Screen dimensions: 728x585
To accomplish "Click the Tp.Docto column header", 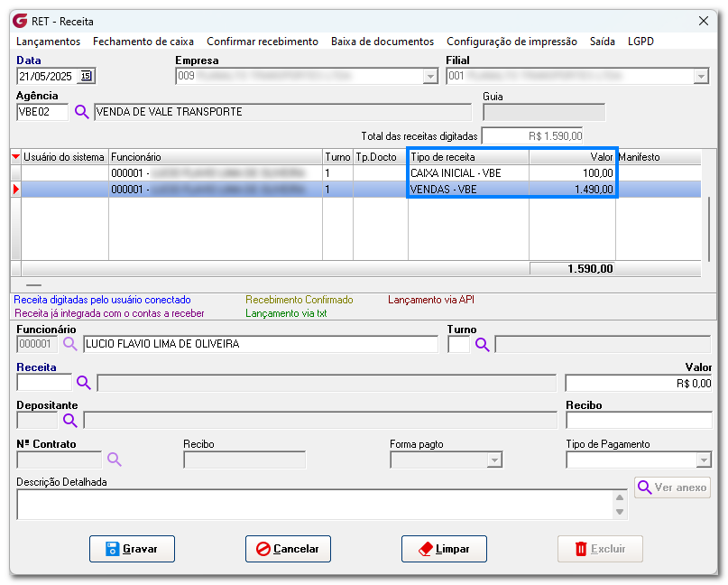I will 381,157.
